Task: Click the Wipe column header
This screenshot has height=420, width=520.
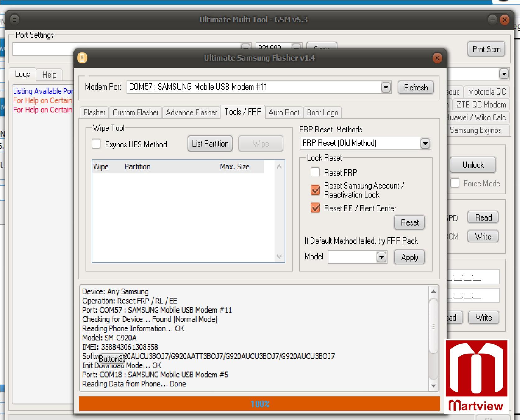Action: [101, 167]
